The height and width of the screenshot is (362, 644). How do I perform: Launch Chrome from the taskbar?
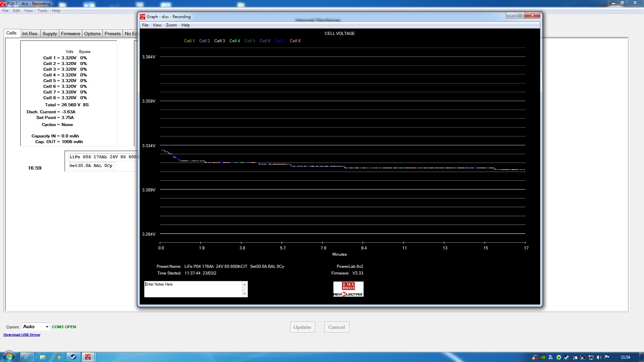click(58, 357)
